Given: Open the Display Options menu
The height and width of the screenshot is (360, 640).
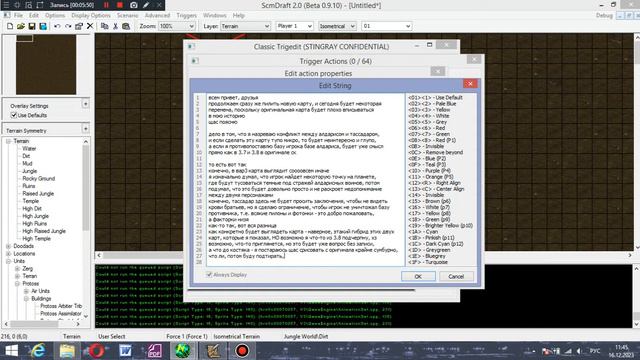Looking at the screenshot, I should [x=91, y=16].
